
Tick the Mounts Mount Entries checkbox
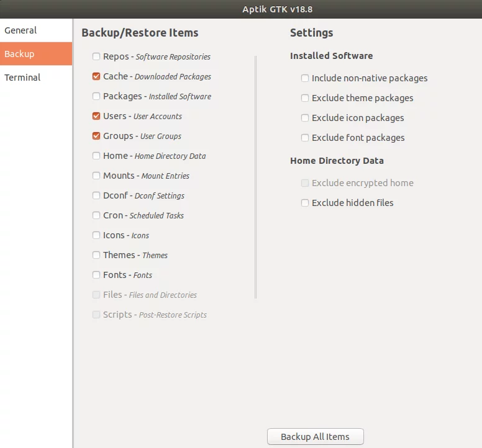click(96, 176)
